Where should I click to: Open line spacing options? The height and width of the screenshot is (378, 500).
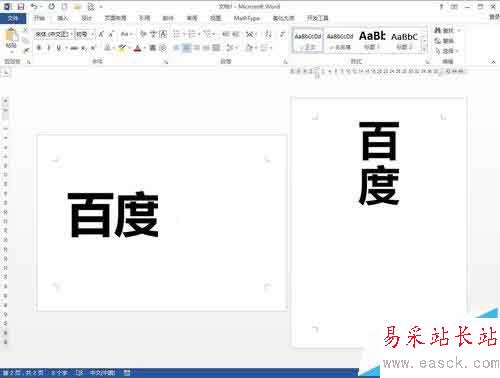(x=231, y=48)
